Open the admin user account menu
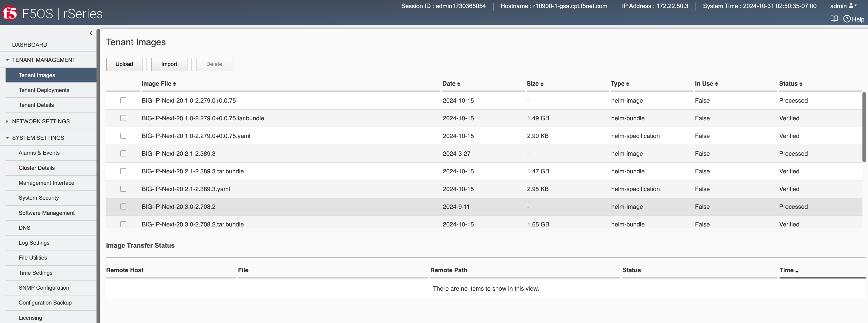868x323 pixels. 843,6
